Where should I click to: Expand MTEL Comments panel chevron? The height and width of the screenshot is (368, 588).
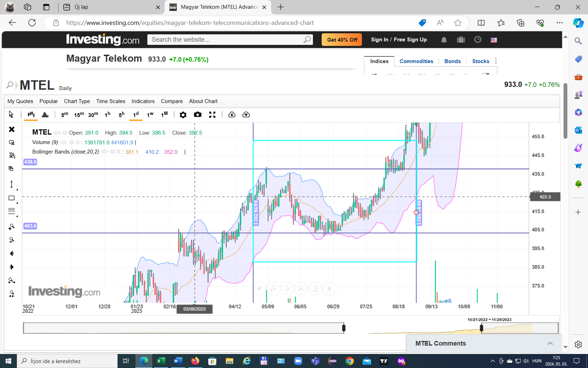click(550, 343)
